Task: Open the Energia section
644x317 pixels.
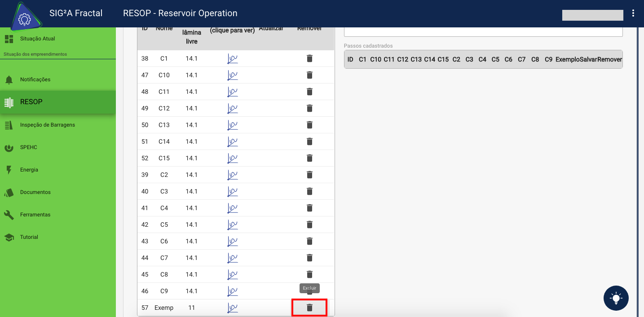Action: [29, 170]
